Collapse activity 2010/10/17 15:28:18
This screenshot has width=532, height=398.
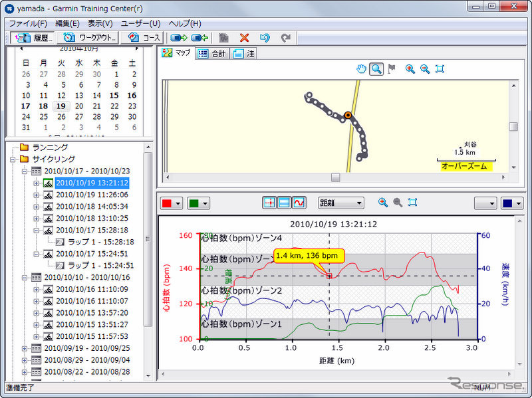36,230
